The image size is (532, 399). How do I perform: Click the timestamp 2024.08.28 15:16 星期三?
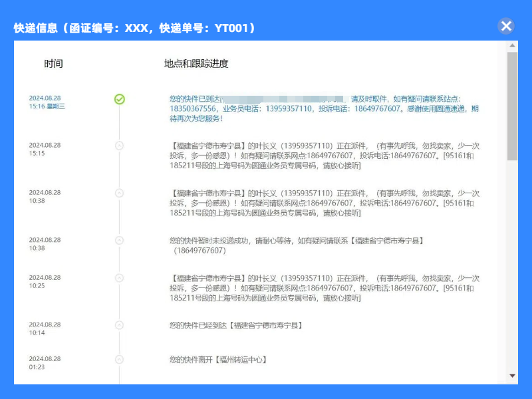tap(47, 102)
